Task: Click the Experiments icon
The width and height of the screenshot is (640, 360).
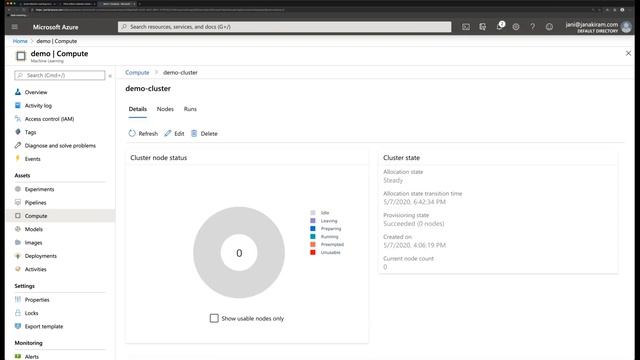Action: tap(18, 189)
